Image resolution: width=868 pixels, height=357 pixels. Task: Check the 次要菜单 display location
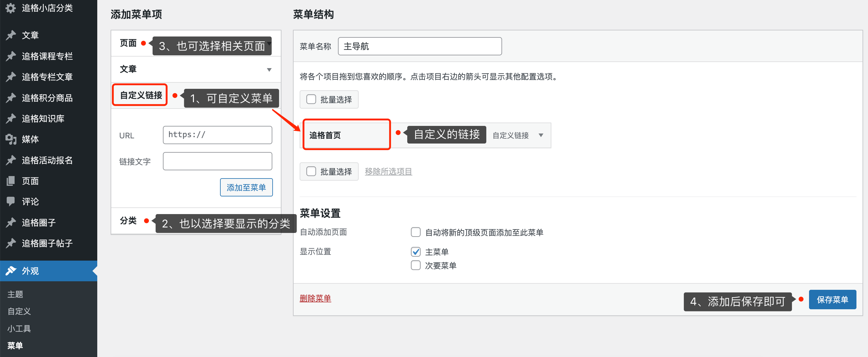coord(415,266)
